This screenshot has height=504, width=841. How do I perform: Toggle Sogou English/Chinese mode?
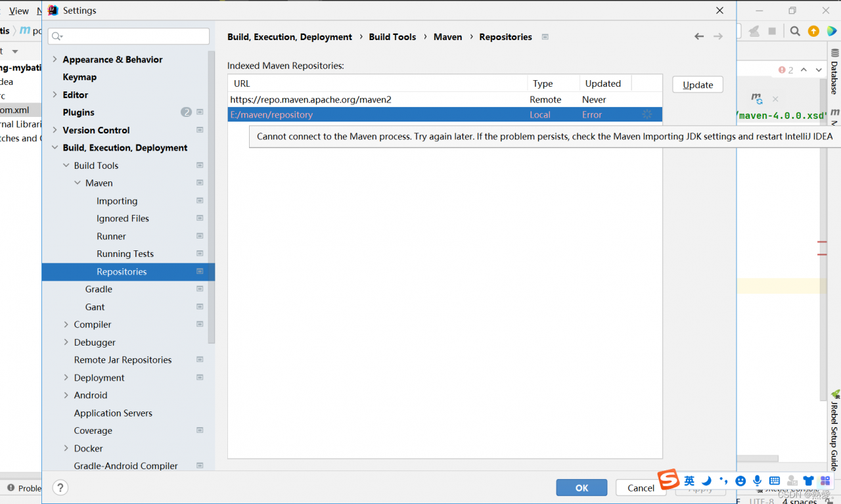point(689,481)
